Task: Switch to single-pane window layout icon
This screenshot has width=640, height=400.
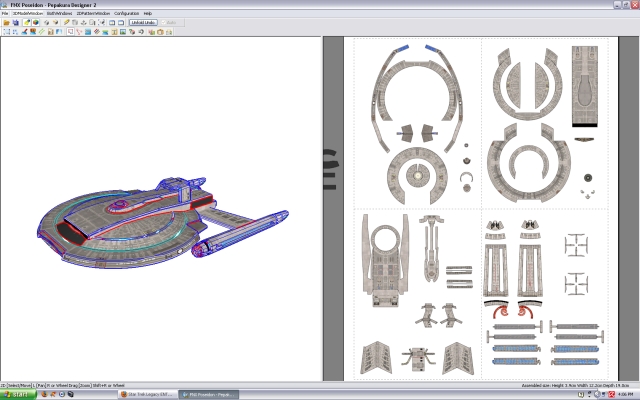Action: (x=121, y=22)
